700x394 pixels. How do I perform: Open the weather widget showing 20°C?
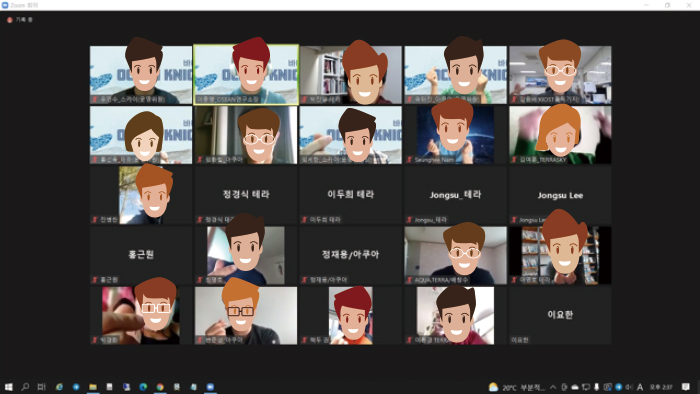pos(517,387)
